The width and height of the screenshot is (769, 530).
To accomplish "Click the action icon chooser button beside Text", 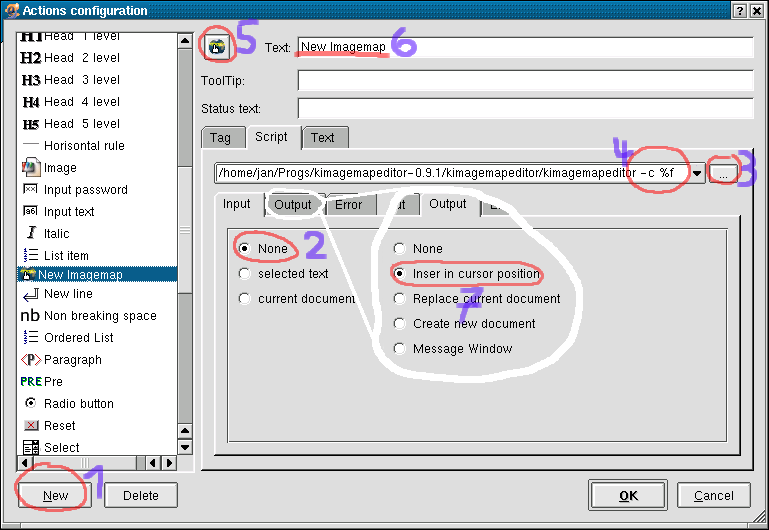I will (x=217, y=46).
